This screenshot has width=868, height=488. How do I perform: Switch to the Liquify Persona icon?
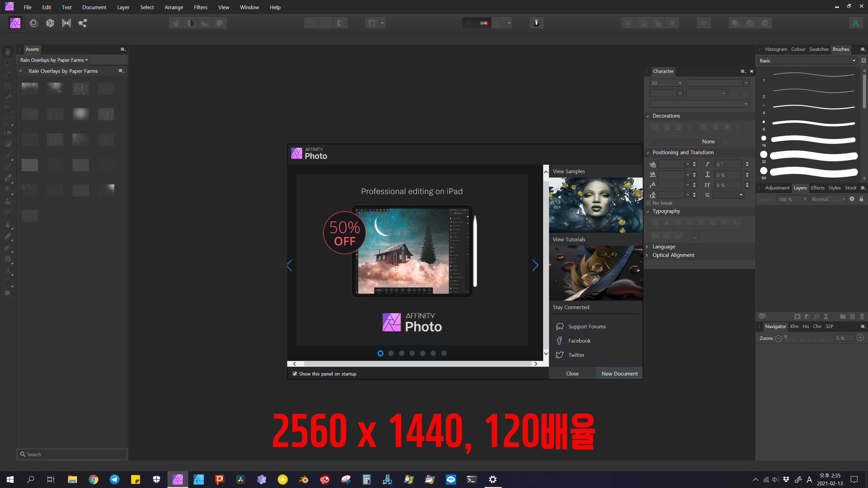[x=34, y=23]
